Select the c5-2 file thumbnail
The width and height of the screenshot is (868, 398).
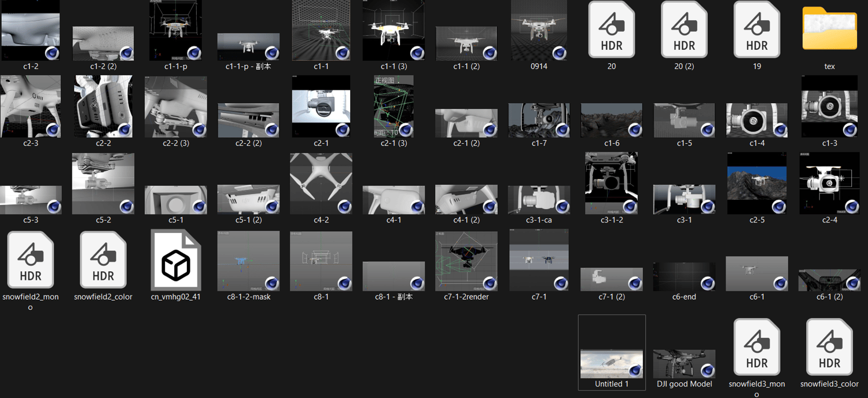coord(103,184)
